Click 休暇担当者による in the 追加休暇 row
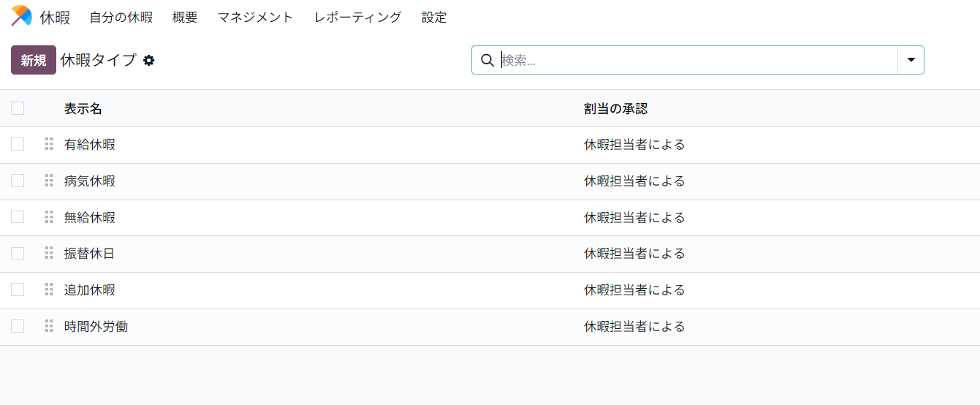The height and width of the screenshot is (405, 980). (x=634, y=290)
